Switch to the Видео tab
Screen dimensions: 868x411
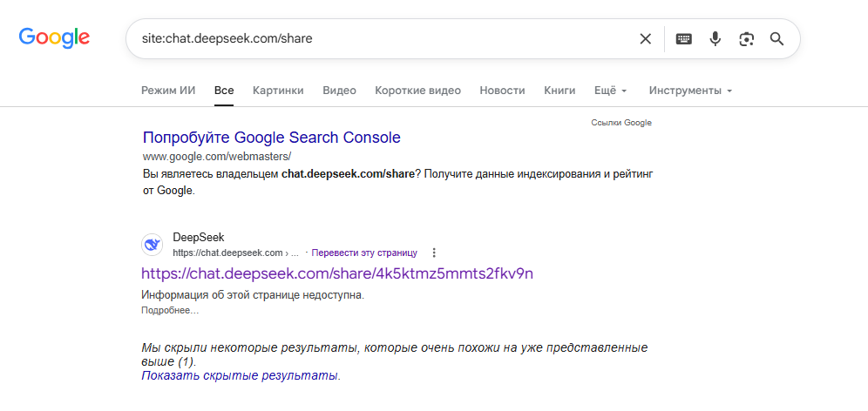coord(339,91)
